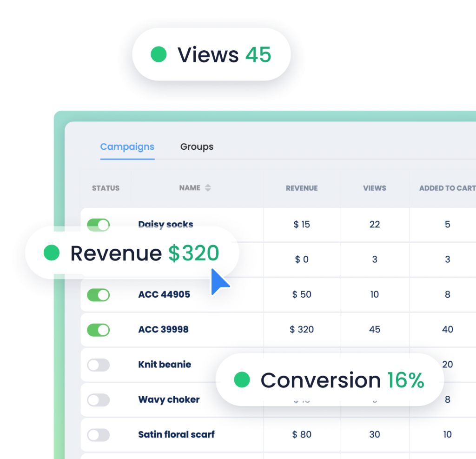Screen dimensions: 476x459
Task: Click the VIEWS column header
Action: pyautogui.click(x=374, y=188)
